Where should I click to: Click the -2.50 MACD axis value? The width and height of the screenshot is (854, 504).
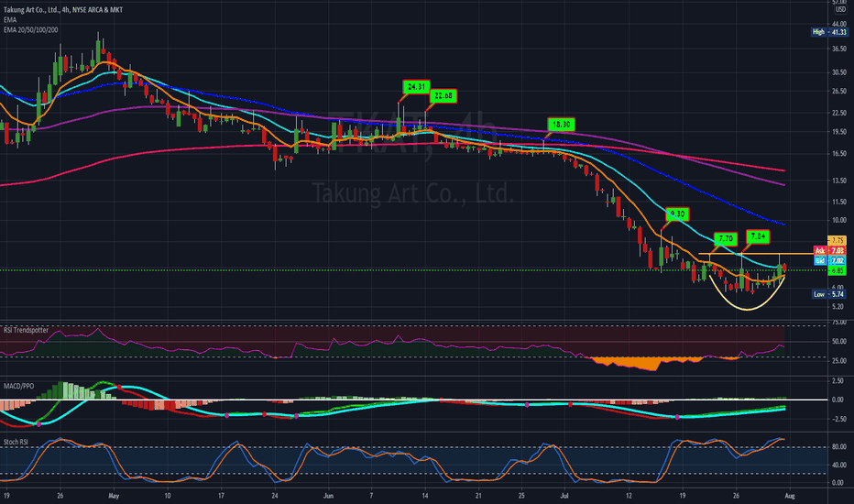[x=839, y=419]
